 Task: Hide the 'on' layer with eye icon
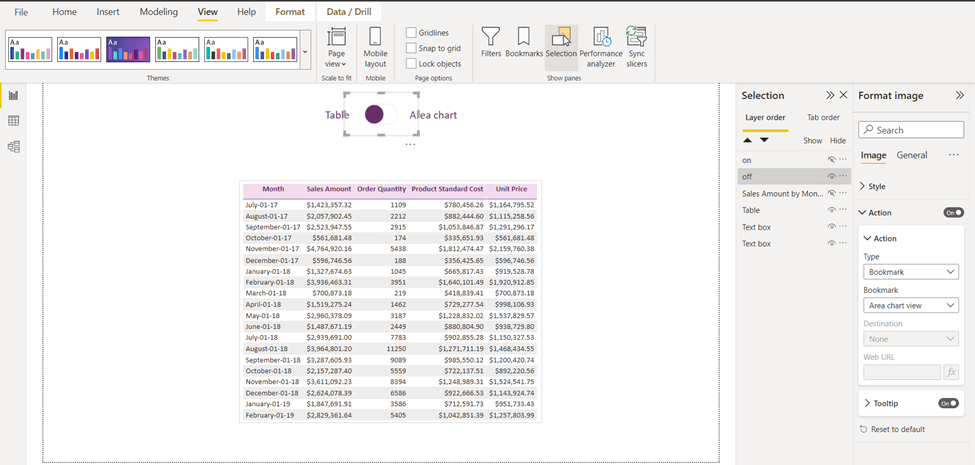(x=831, y=160)
